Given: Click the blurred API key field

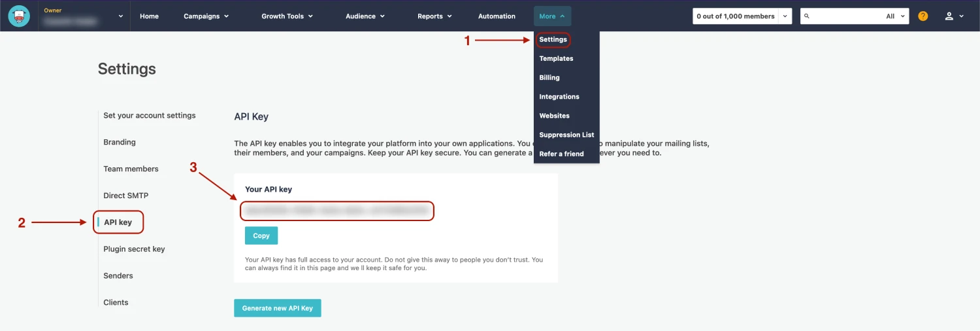Looking at the screenshot, I should coord(336,211).
